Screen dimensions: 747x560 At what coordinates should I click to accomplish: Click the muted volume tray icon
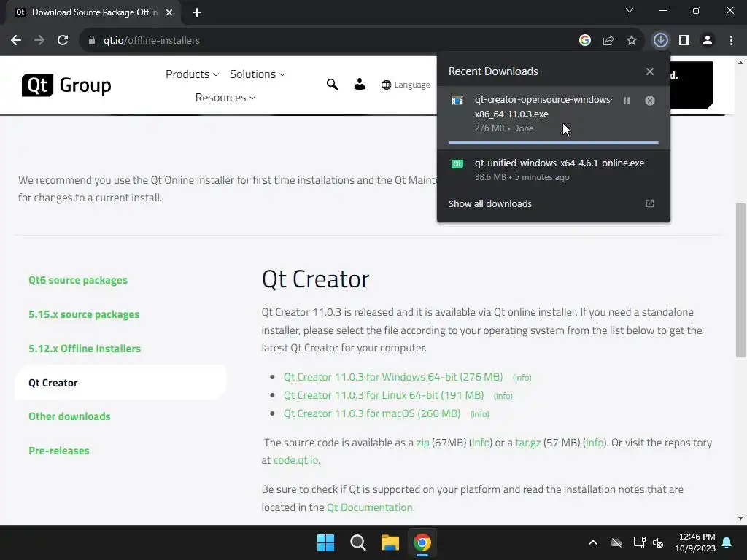[x=659, y=542]
